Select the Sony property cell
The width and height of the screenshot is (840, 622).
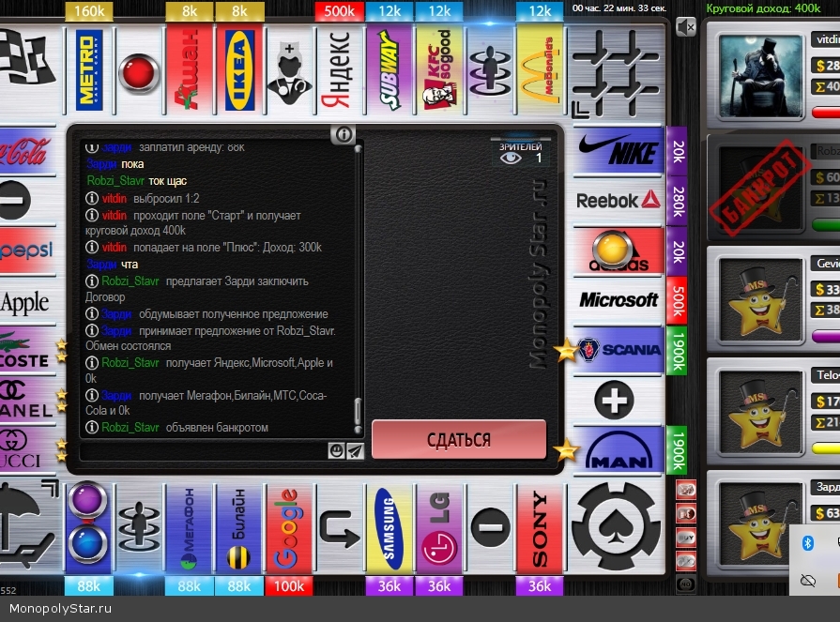click(x=540, y=529)
